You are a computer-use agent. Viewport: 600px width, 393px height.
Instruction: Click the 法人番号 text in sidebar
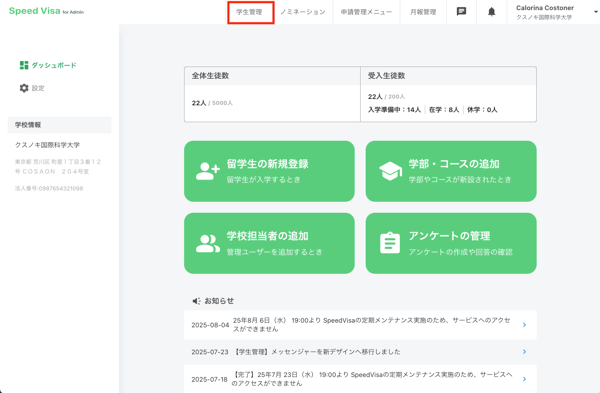[49, 188]
